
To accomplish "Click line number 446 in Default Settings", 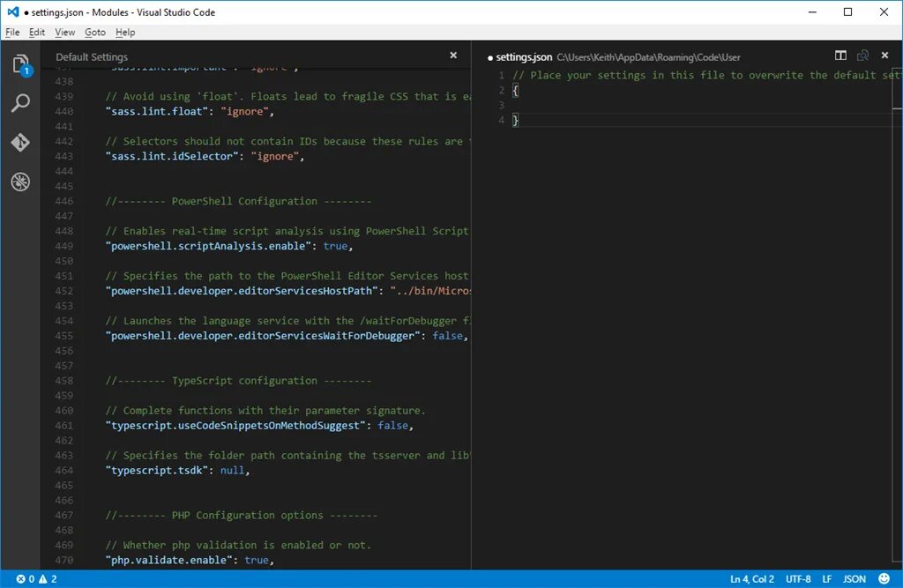I will coord(63,201).
